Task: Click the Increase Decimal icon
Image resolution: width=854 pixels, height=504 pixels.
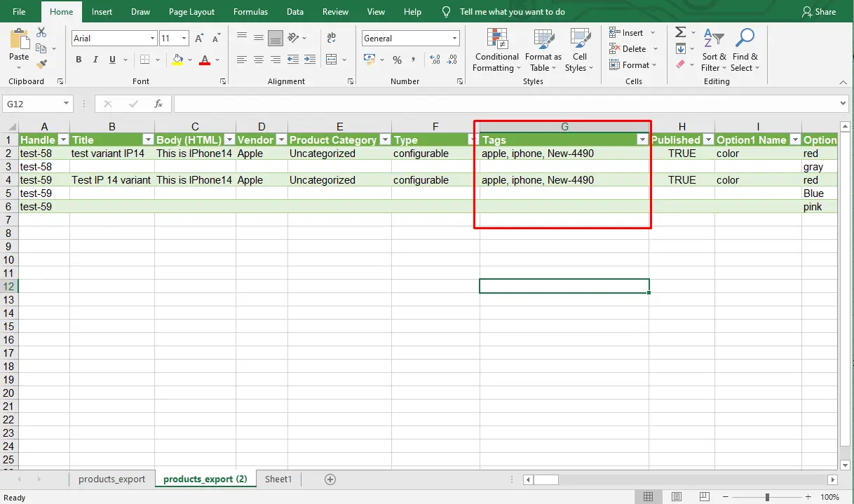Action: tap(434, 60)
